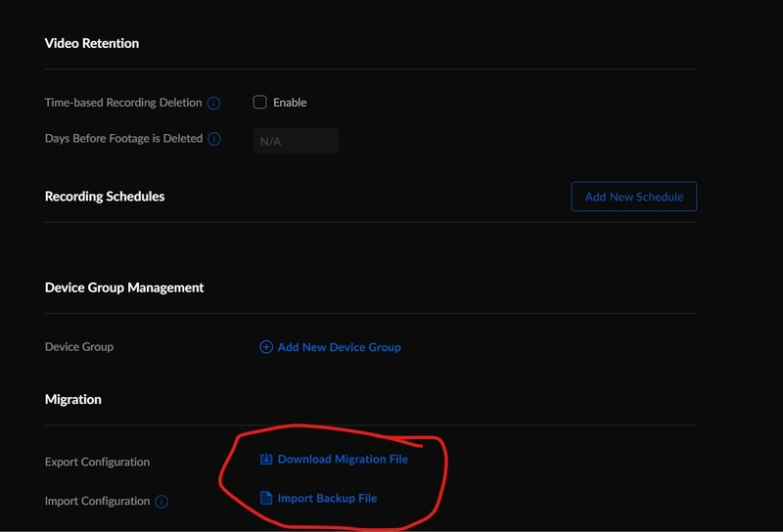Click the Video Retention section heading
Viewport: 783px width, 532px height.
pyautogui.click(x=92, y=43)
